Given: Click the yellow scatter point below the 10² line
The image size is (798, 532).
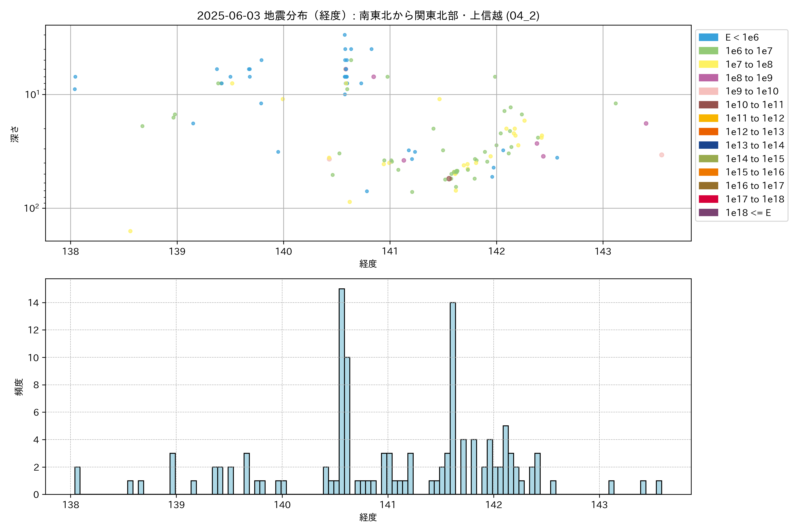Looking at the screenshot, I should coord(130,231).
